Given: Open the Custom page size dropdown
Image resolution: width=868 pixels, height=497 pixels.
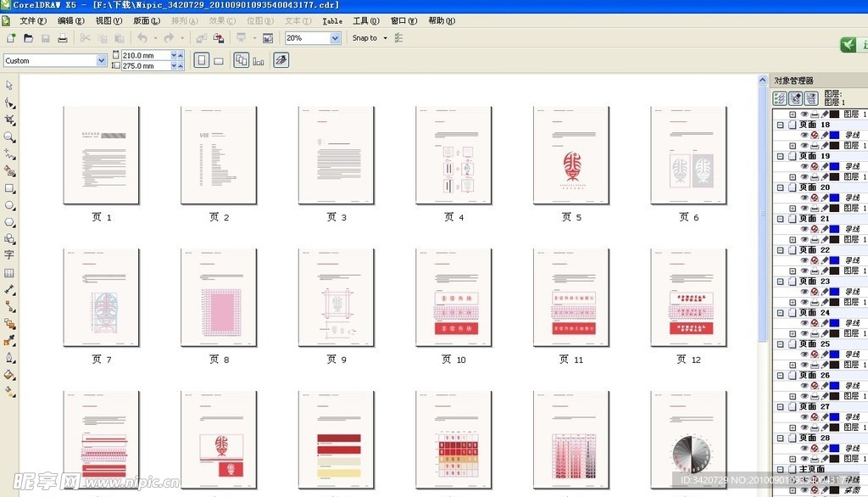Looking at the screenshot, I should pos(102,60).
